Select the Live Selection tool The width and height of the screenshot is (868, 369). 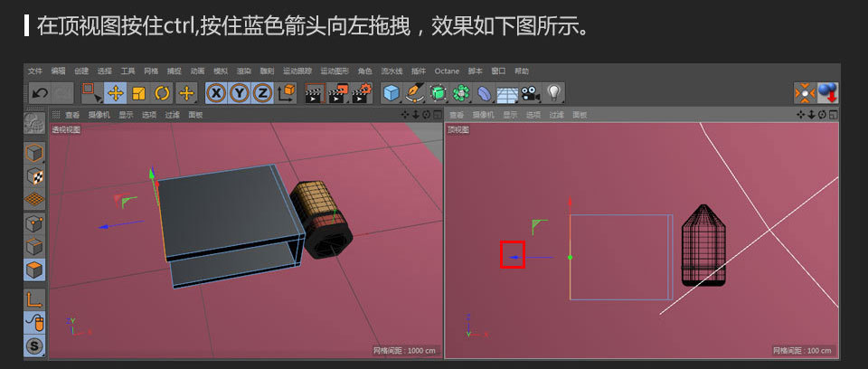92,93
